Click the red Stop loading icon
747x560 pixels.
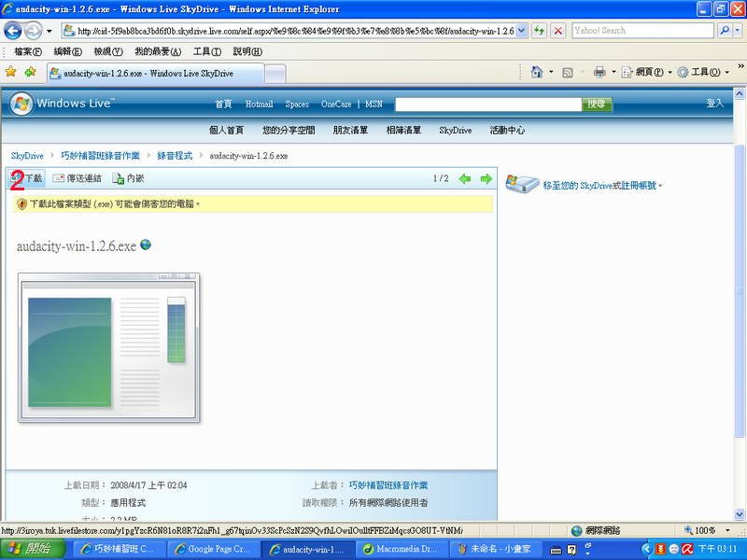point(557,31)
